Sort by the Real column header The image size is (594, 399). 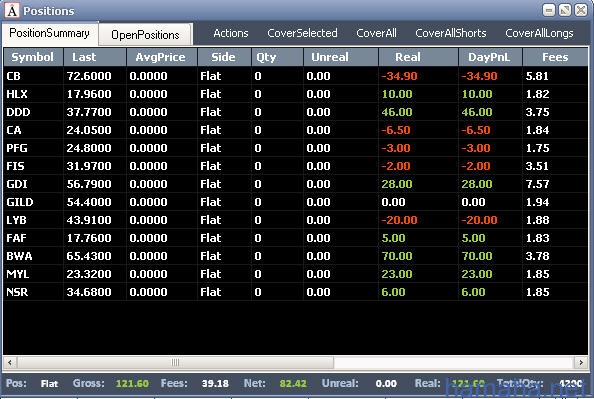click(x=419, y=57)
